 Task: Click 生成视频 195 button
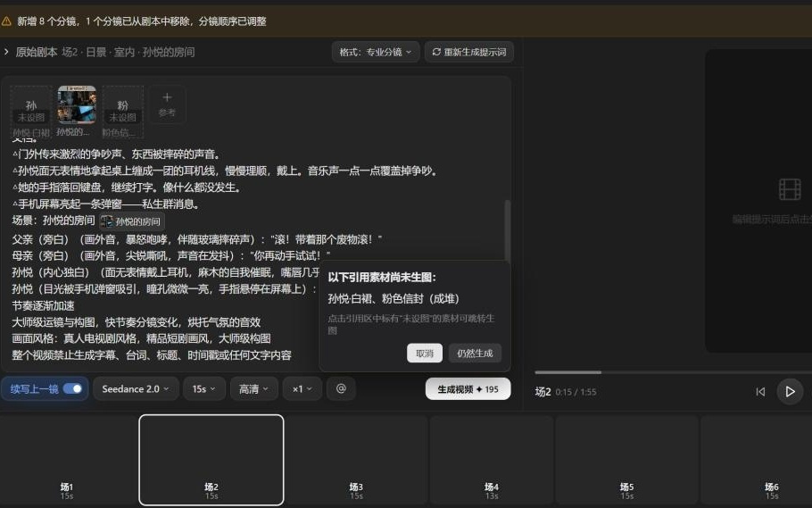click(468, 388)
